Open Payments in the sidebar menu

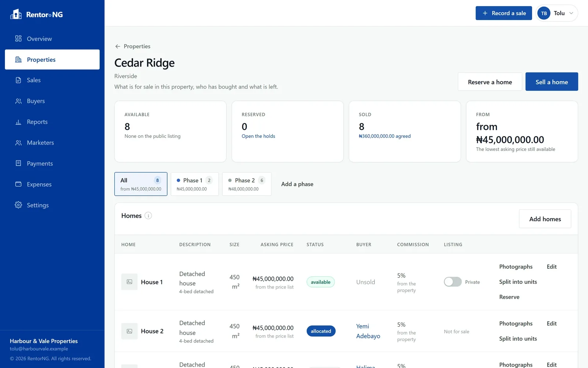point(52,163)
